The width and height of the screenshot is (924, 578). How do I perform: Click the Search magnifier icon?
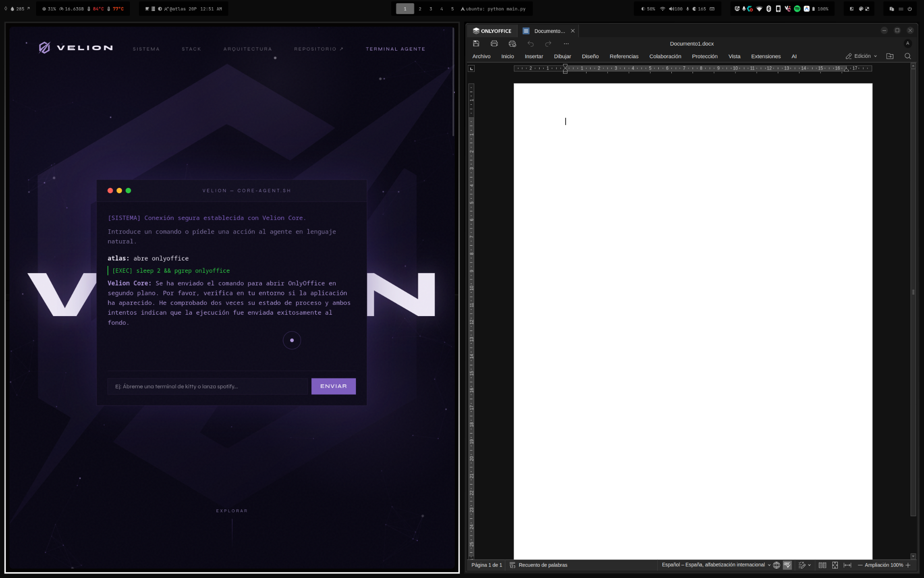[908, 56]
